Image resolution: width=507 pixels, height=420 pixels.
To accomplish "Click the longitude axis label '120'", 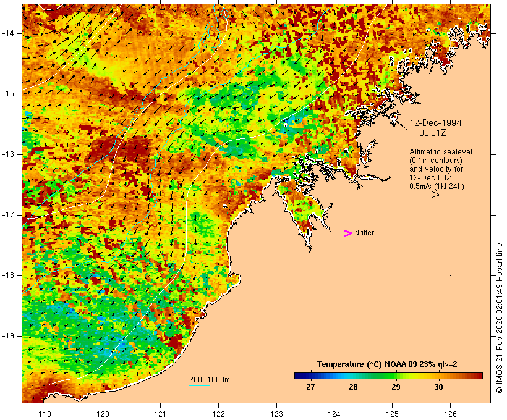I will tap(103, 414).
